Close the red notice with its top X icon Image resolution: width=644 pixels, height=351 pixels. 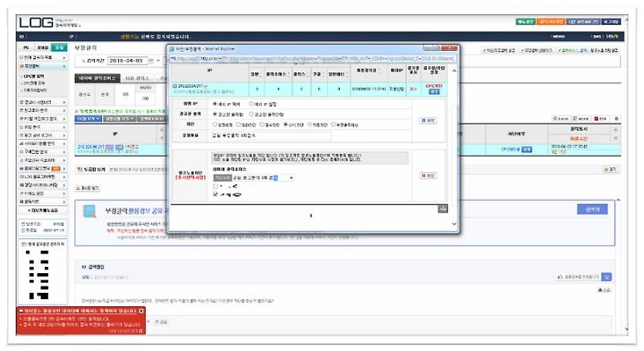point(141,311)
